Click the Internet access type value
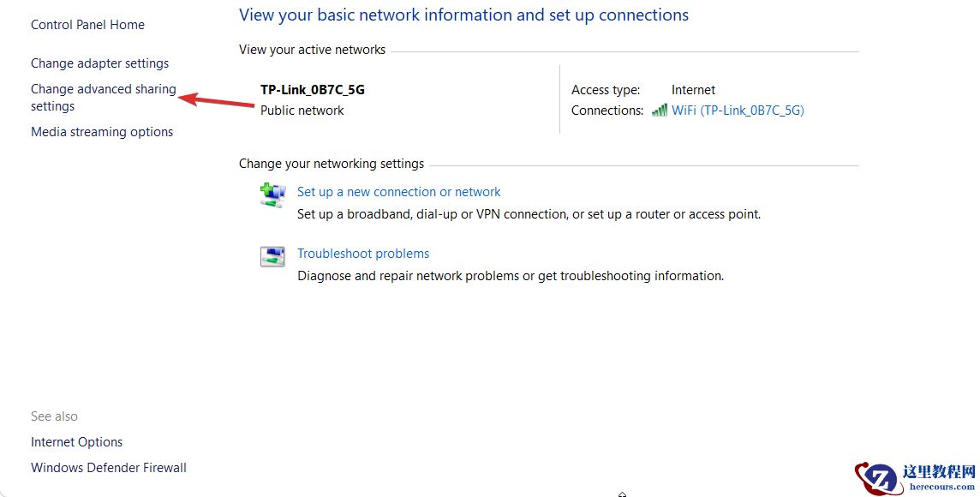 [x=693, y=90]
